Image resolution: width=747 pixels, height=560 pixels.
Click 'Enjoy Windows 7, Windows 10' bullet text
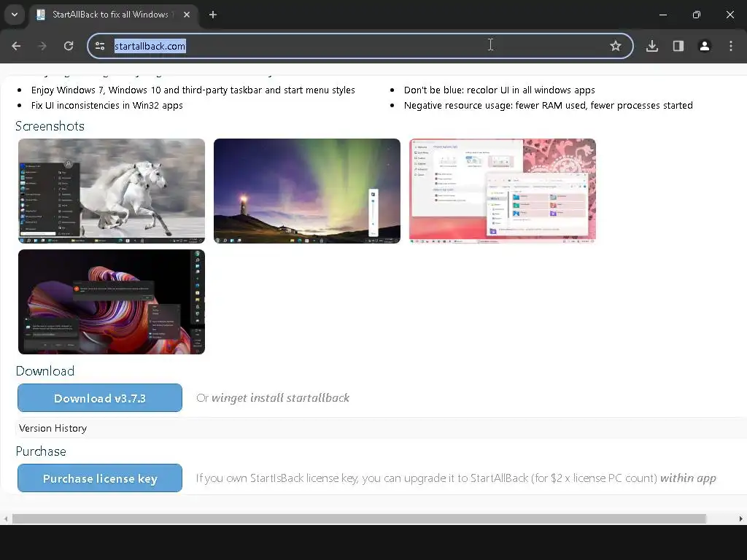[x=193, y=90]
